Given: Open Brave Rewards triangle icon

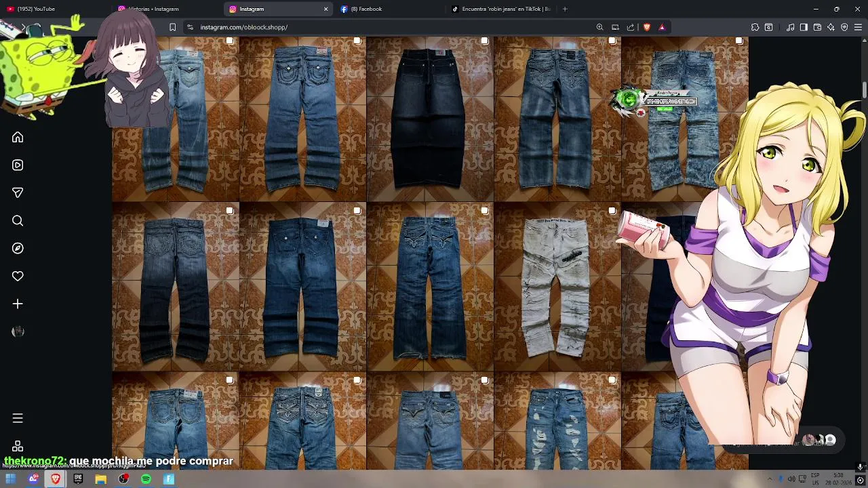Looking at the screenshot, I should pos(662,27).
